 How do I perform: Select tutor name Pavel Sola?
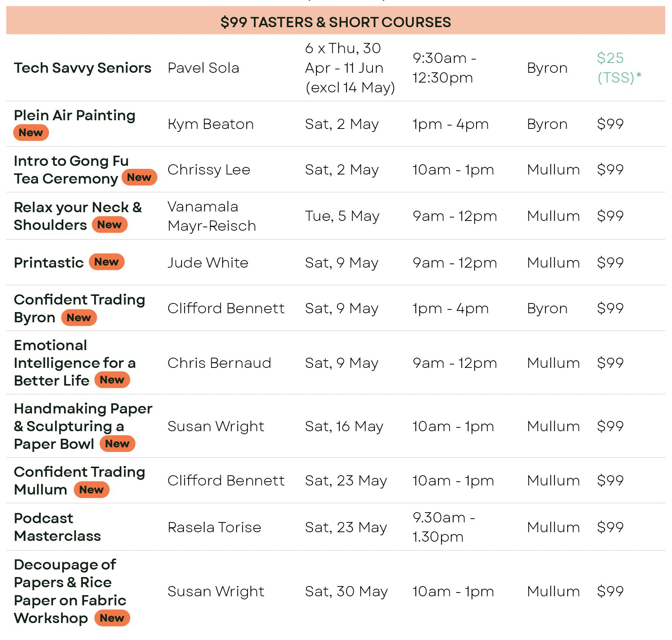coord(203,68)
